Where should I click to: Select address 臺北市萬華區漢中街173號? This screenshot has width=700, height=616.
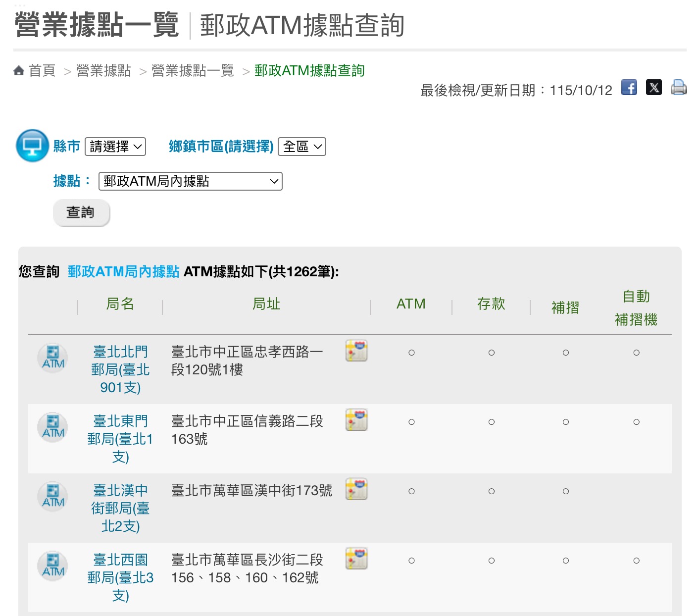(251, 490)
